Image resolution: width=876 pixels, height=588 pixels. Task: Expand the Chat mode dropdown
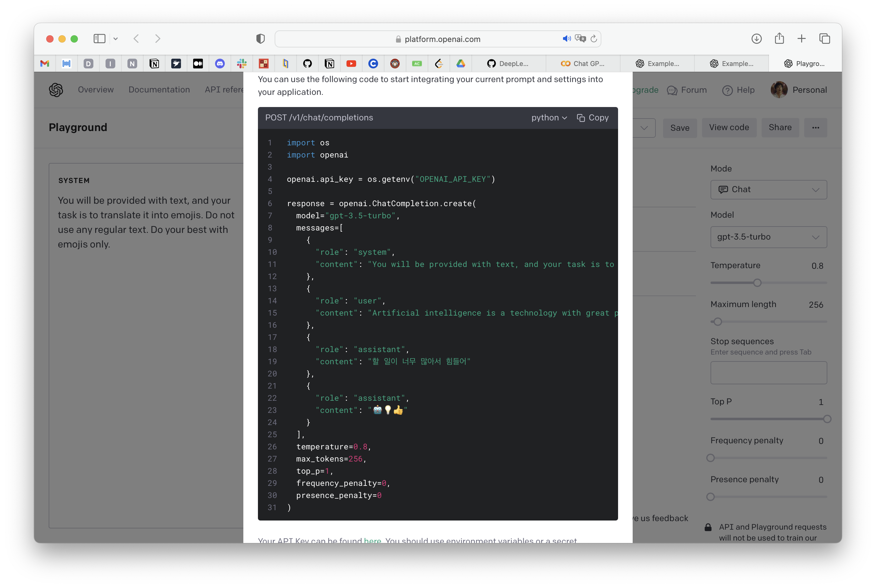pos(768,189)
